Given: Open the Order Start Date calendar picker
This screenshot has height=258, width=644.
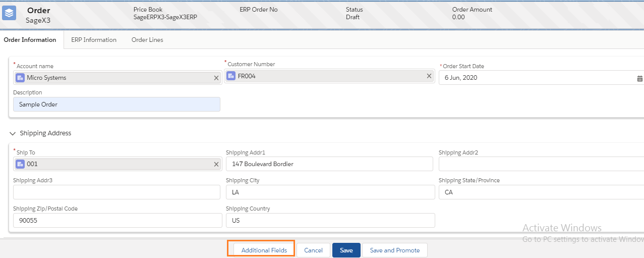Looking at the screenshot, I should [639, 78].
